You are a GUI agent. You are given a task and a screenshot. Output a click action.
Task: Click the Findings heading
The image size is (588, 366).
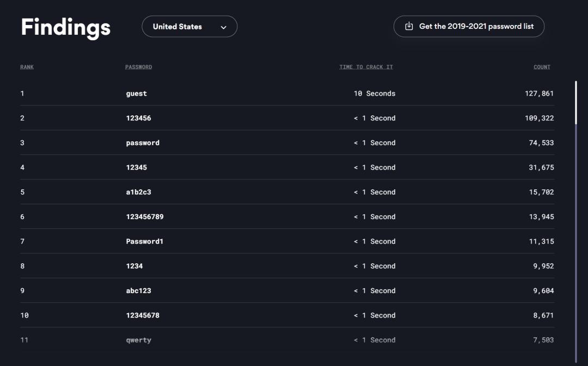(x=65, y=27)
